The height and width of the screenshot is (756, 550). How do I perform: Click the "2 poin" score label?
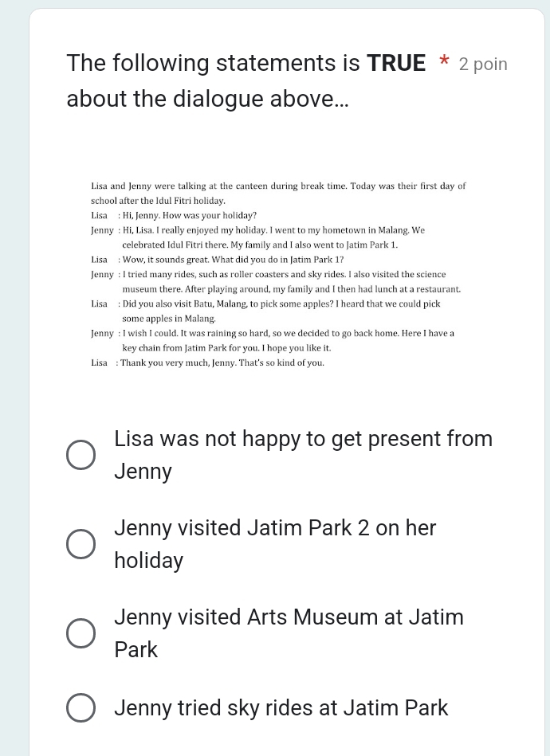[x=483, y=64]
